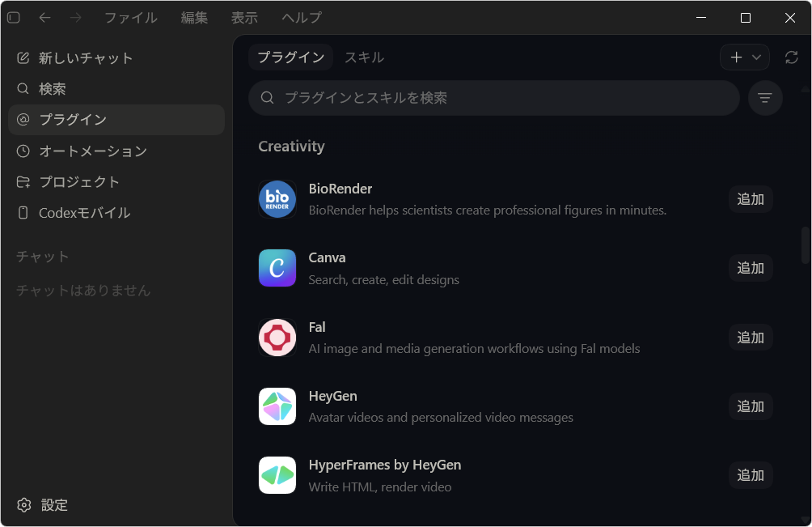Click the プラグイン @ icon in sidebar
This screenshot has height=527, width=812.
(23, 120)
